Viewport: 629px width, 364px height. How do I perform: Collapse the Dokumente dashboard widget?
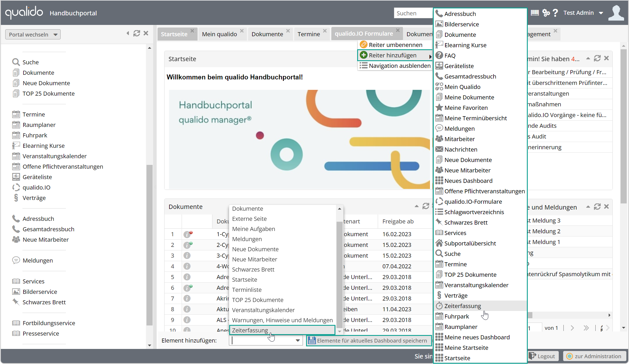(x=417, y=206)
